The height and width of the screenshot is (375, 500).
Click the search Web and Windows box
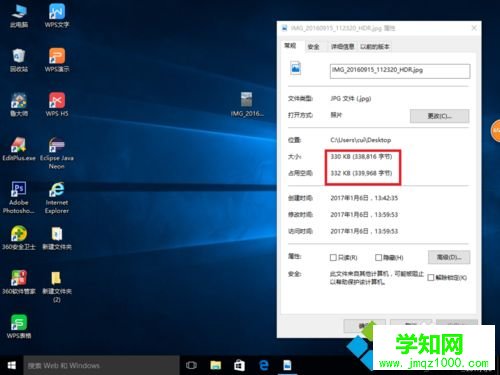101,365
